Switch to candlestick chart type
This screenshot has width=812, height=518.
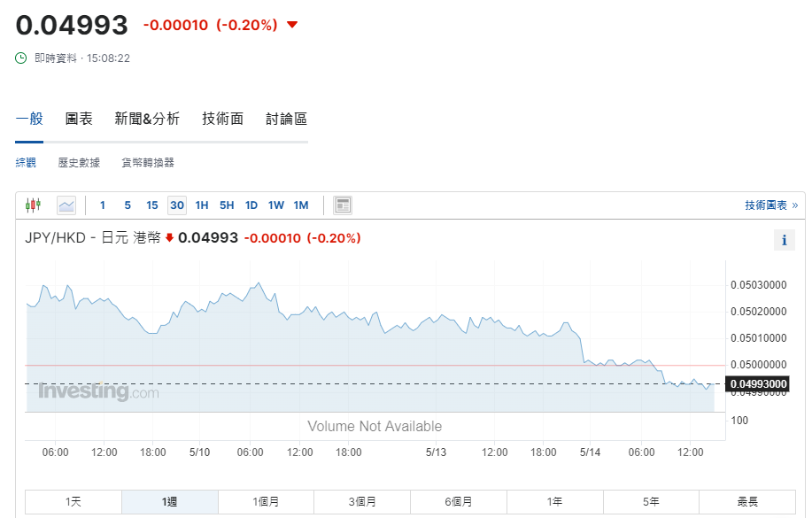point(34,205)
